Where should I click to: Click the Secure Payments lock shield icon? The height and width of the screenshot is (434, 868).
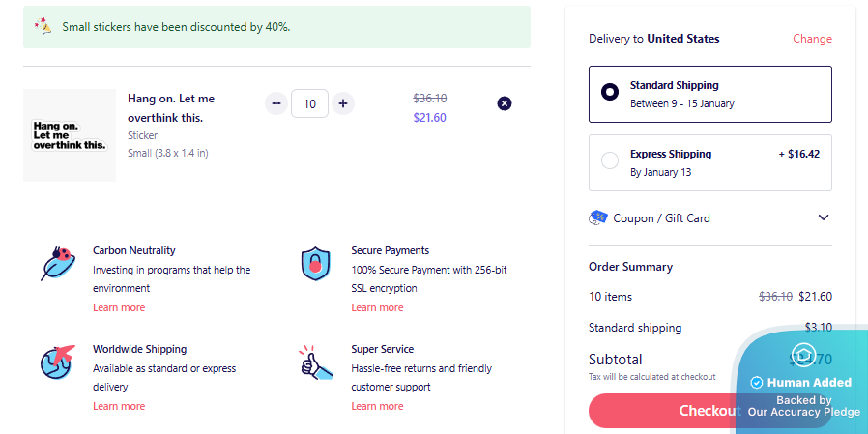click(316, 263)
